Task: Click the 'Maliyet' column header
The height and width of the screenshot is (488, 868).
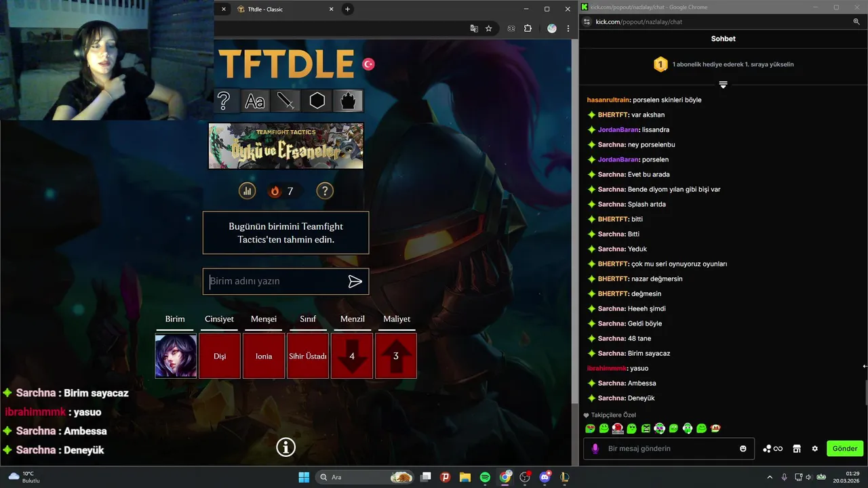Action: [397, 319]
